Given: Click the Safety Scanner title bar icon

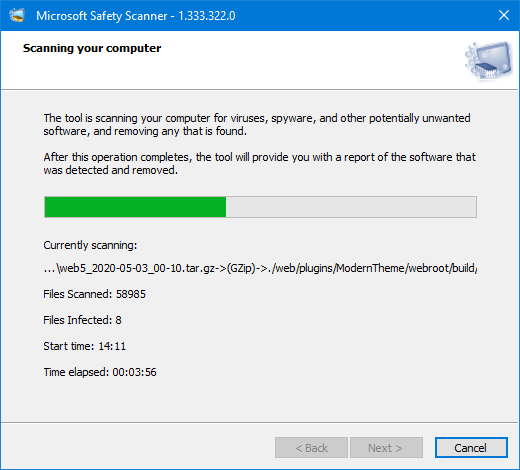Looking at the screenshot, I should [17, 15].
